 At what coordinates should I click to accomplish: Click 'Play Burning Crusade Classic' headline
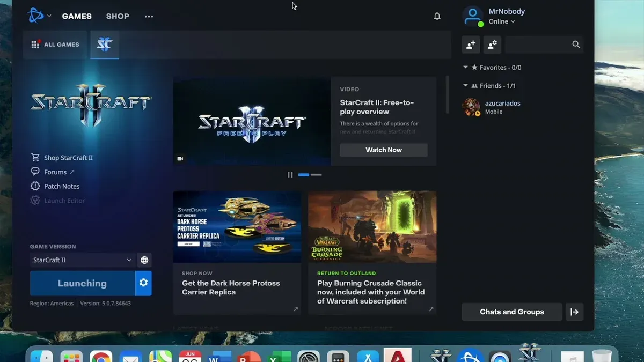(x=371, y=292)
